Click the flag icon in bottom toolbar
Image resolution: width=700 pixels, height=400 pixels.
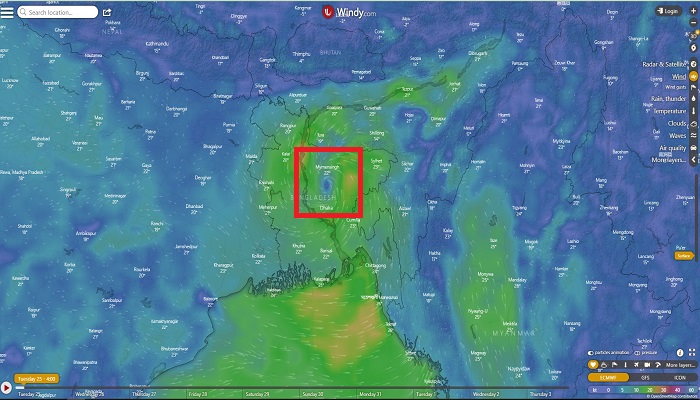[x=615, y=365]
